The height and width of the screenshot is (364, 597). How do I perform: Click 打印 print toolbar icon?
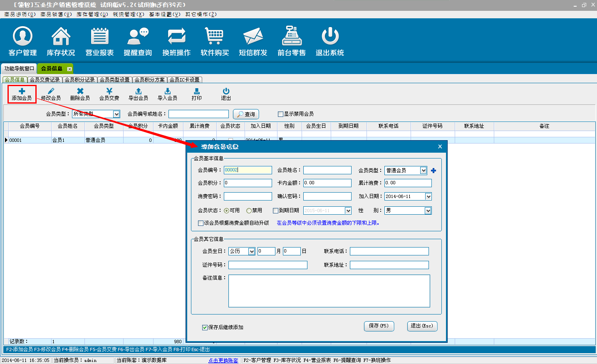click(197, 94)
